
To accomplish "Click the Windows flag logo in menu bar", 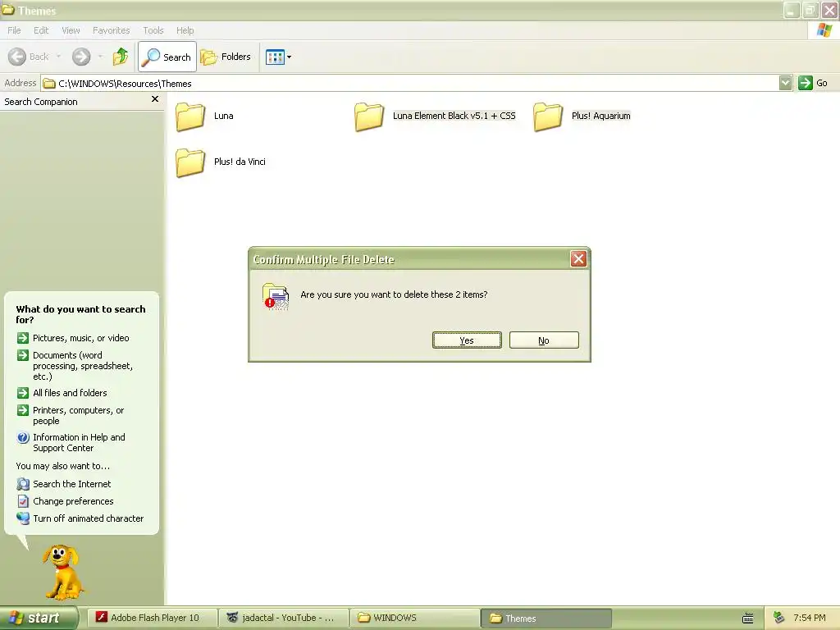I will (x=824, y=30).
